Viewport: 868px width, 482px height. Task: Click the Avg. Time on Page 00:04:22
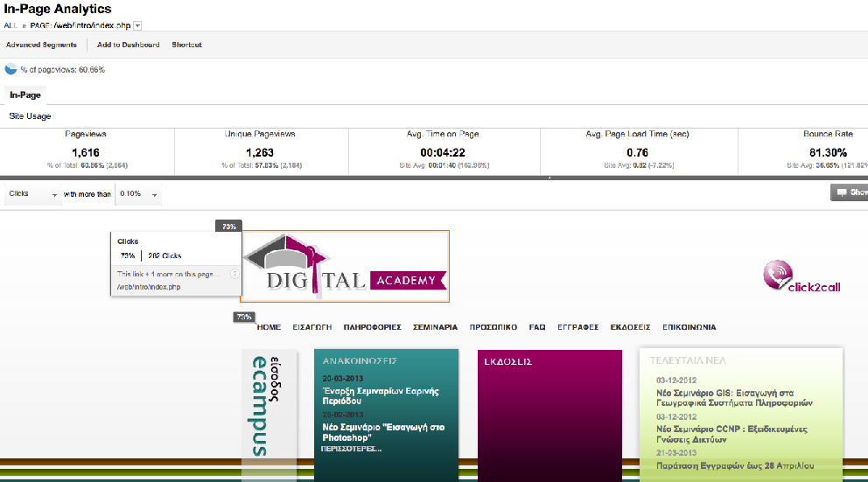pyautogui.click(x=442, y=153)
